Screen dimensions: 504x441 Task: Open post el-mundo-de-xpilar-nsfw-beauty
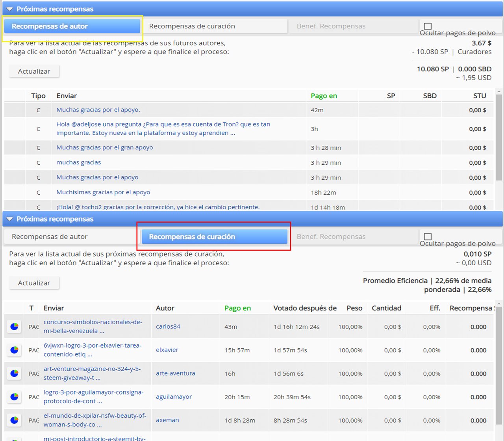click(x=95, y=420)
